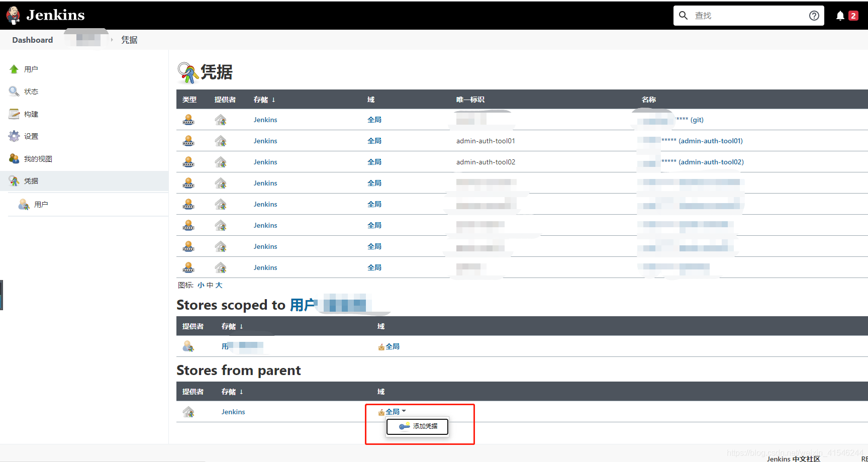Sort parent stores by 存储 header

tap(232, 392)
